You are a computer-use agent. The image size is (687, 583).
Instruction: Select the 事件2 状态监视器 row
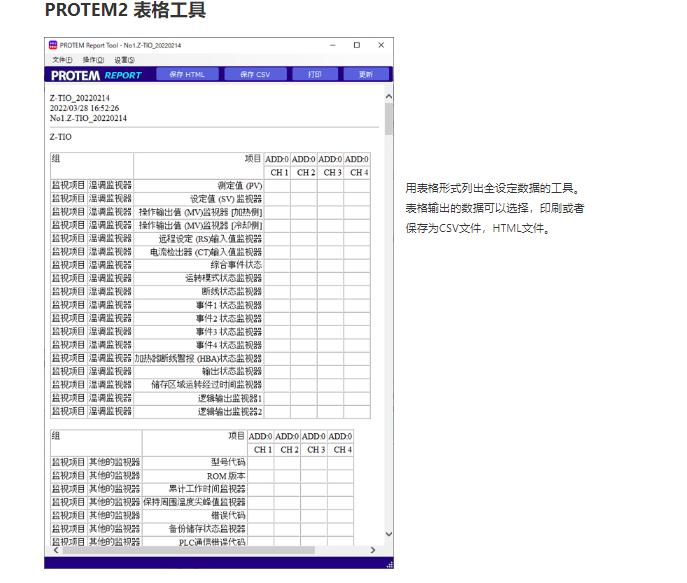210,318
